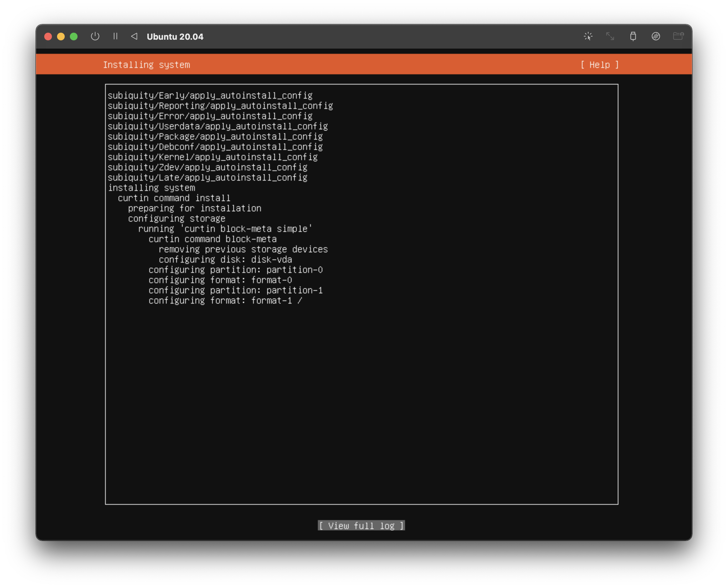Click the 'preparing for installation' line
This screenshot has width=728, height=588.
pyautogui.click(x=194, y=208)
